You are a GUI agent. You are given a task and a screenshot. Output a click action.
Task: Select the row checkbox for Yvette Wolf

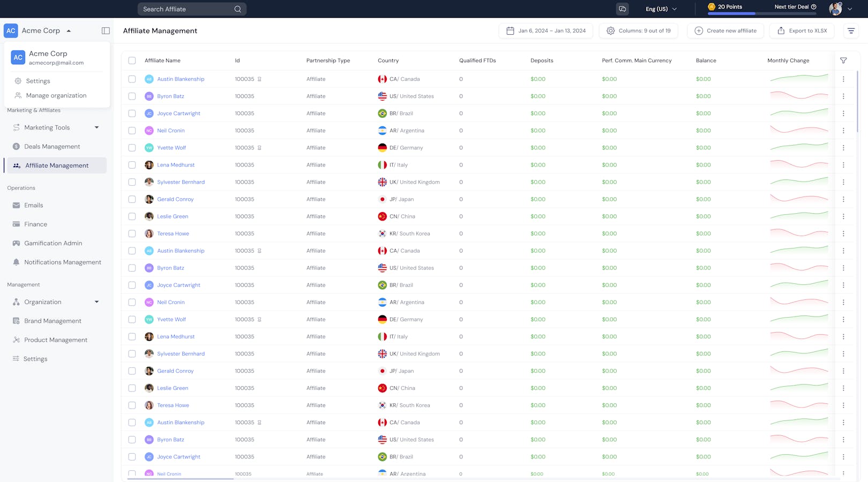(x=132, y=147)
